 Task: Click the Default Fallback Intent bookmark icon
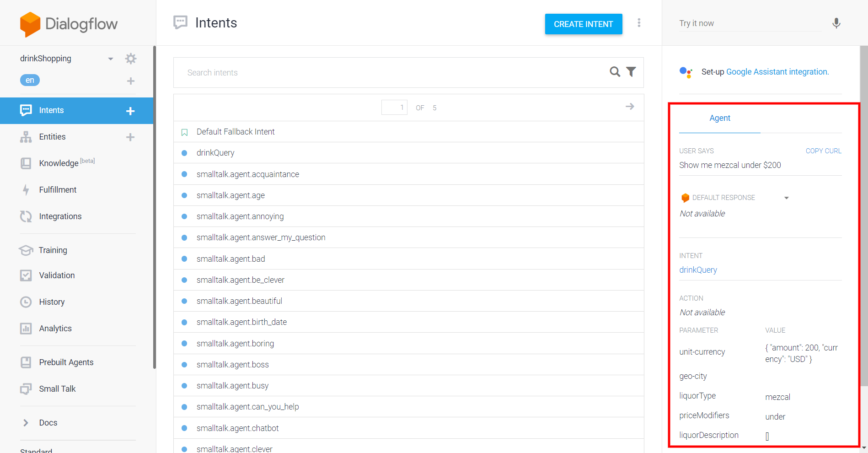point(185,132)
